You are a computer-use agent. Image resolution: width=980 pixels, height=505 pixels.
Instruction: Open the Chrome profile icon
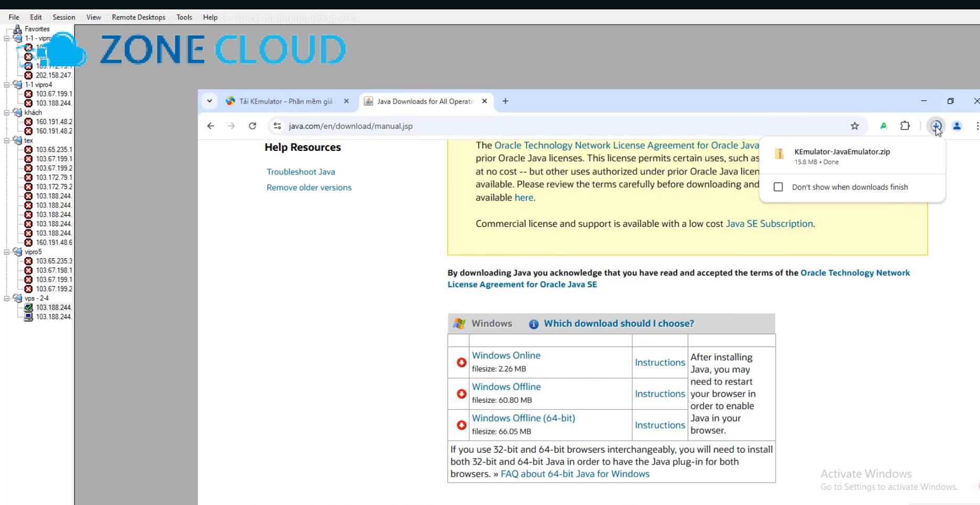coord(957,126)
